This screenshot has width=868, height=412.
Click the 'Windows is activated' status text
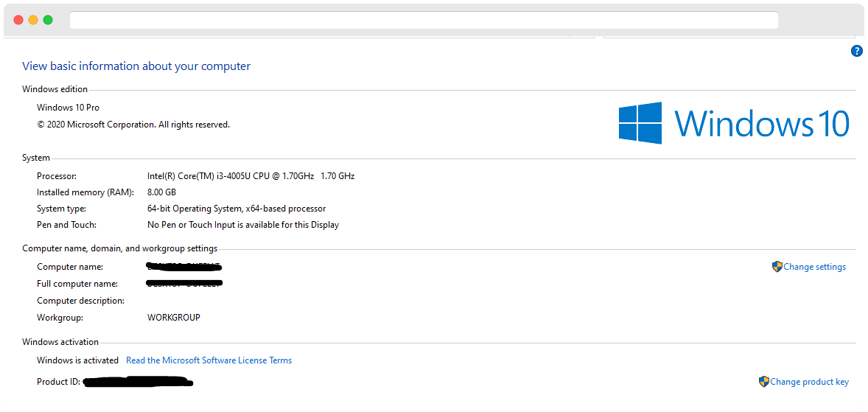pos(77,360)
